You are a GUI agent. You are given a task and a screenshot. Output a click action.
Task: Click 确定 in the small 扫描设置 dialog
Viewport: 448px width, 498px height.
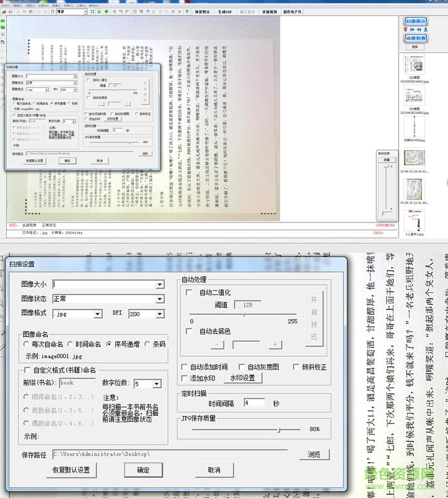[x=68, y=160]
